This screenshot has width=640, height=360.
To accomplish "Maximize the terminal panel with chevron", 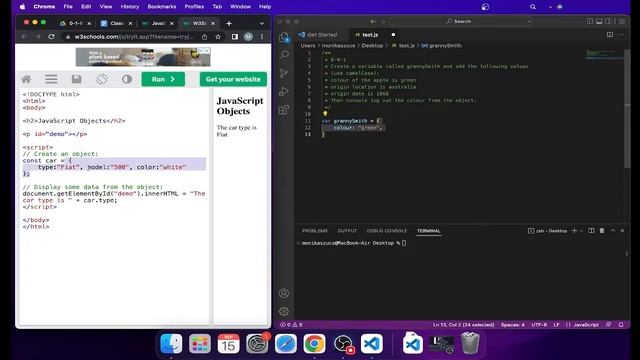I will 613,231.
